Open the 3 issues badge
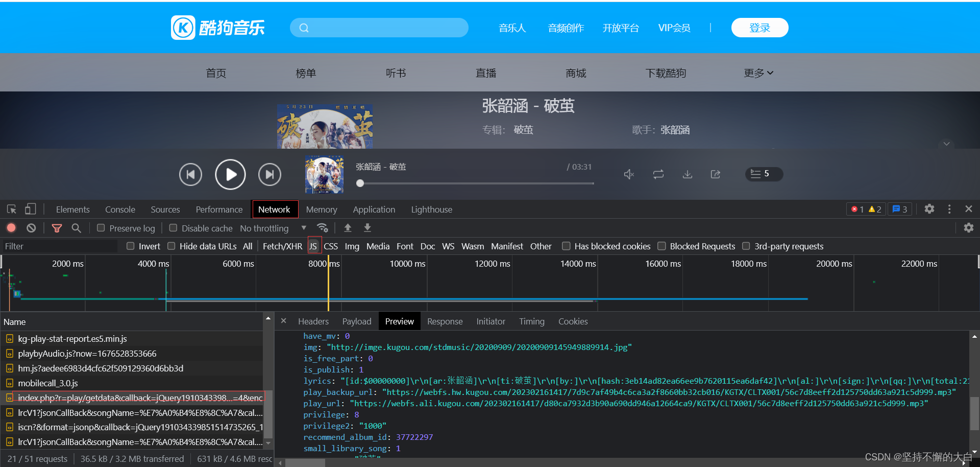The image size is (980, 467). (899, 209)
